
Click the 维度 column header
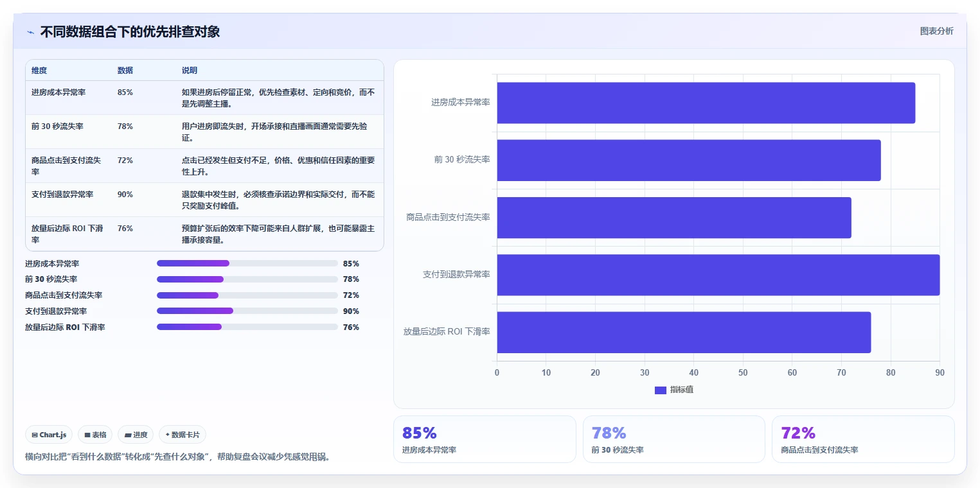[39, 71]
